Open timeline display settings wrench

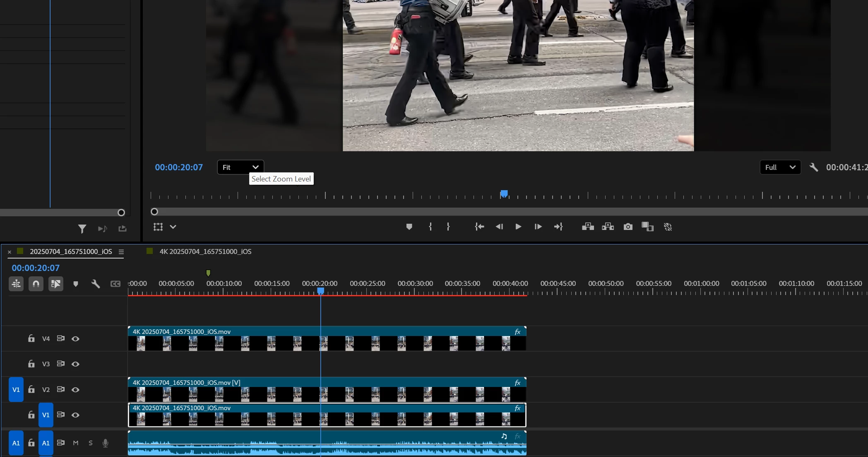click(96, 284)
